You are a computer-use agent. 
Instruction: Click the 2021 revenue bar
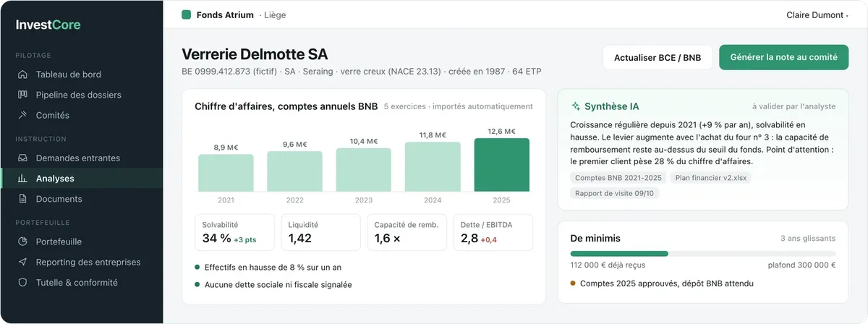(x=226, y=173)
